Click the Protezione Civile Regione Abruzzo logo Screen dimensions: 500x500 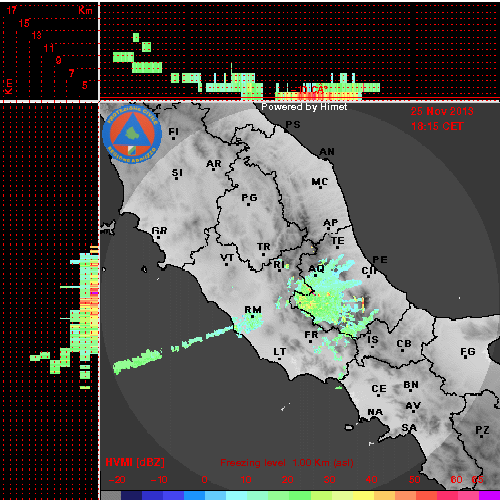pyautogui.click(x=132, y=134)
